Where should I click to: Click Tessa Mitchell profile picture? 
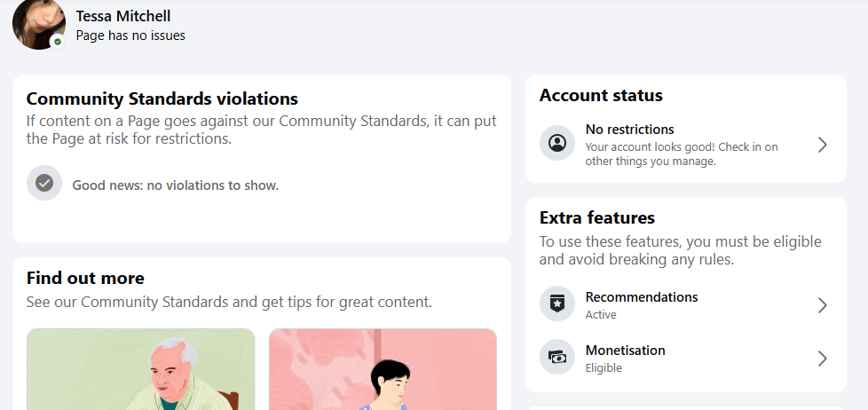point(39,23)
